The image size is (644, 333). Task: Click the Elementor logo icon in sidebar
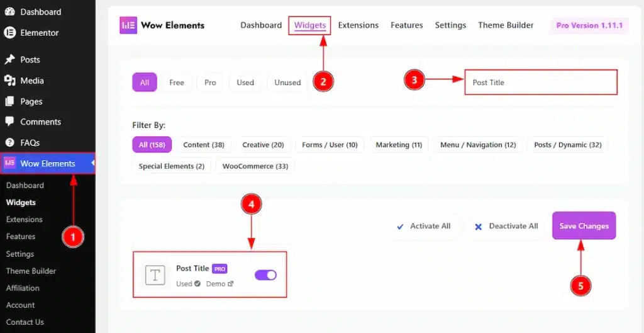pyautogui.click(x=9, y=33)
